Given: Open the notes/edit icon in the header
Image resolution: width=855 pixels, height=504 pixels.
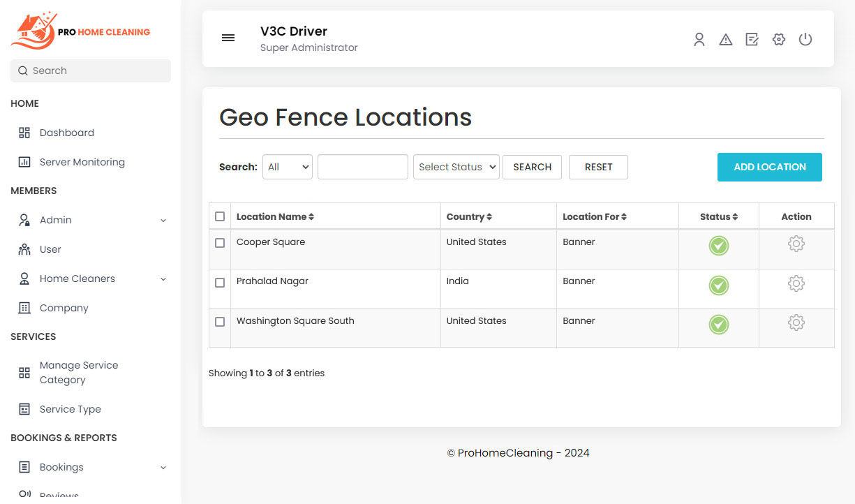Looking at the screenshot, I should click(752, 39).
